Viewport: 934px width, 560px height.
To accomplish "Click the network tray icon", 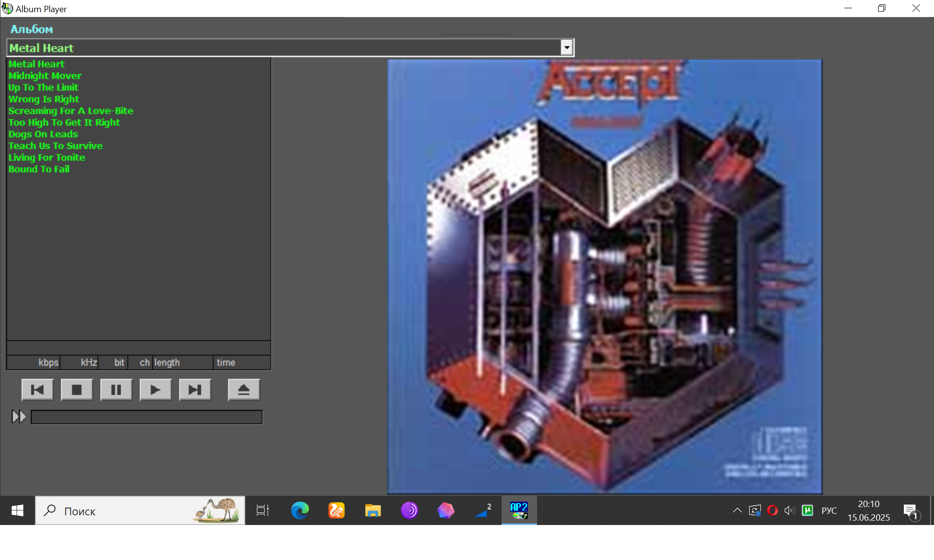I will (755, 510).
